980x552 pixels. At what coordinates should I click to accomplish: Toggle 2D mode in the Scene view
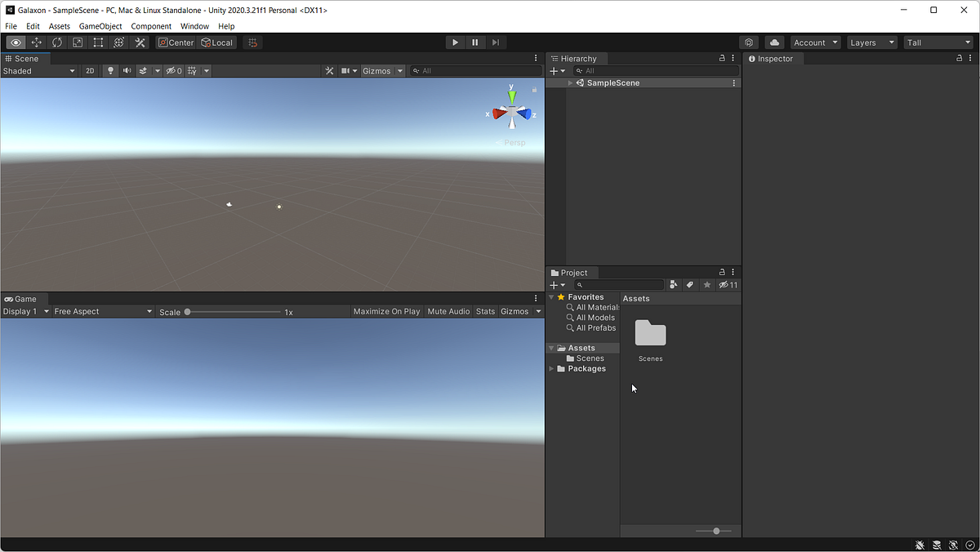(x=90, y=70)
